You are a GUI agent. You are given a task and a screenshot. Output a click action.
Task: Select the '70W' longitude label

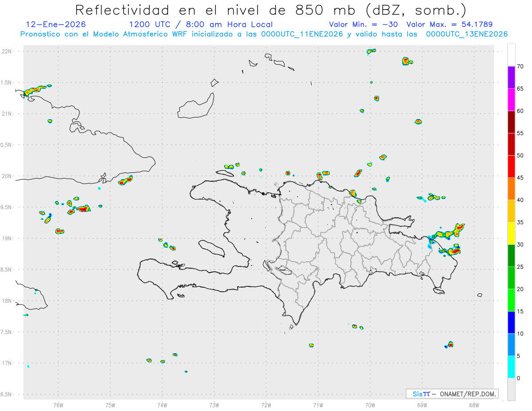(370, 405)
